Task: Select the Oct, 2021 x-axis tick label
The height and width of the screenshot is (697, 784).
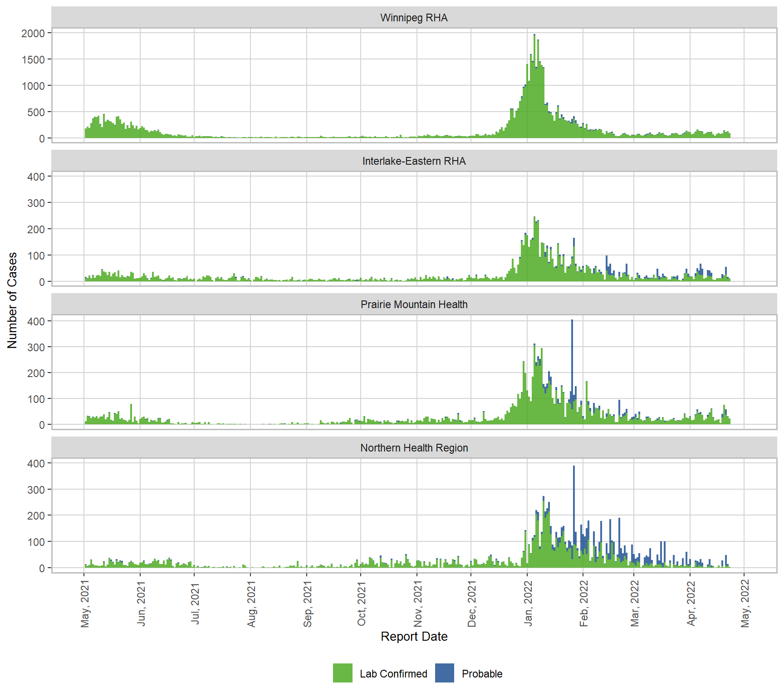Action: pos(362,604)
